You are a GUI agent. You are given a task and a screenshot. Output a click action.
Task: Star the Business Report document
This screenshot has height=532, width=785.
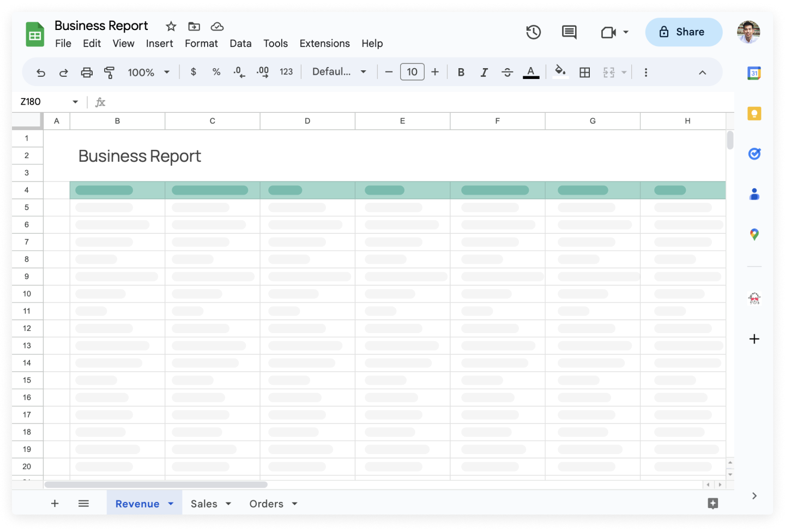click(171, 26)
